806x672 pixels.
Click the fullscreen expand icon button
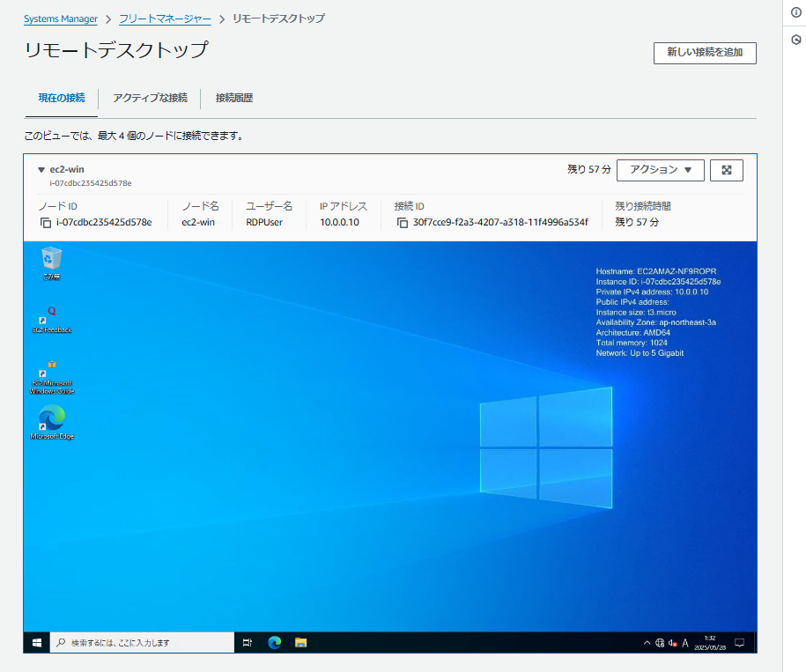[727, 170]
